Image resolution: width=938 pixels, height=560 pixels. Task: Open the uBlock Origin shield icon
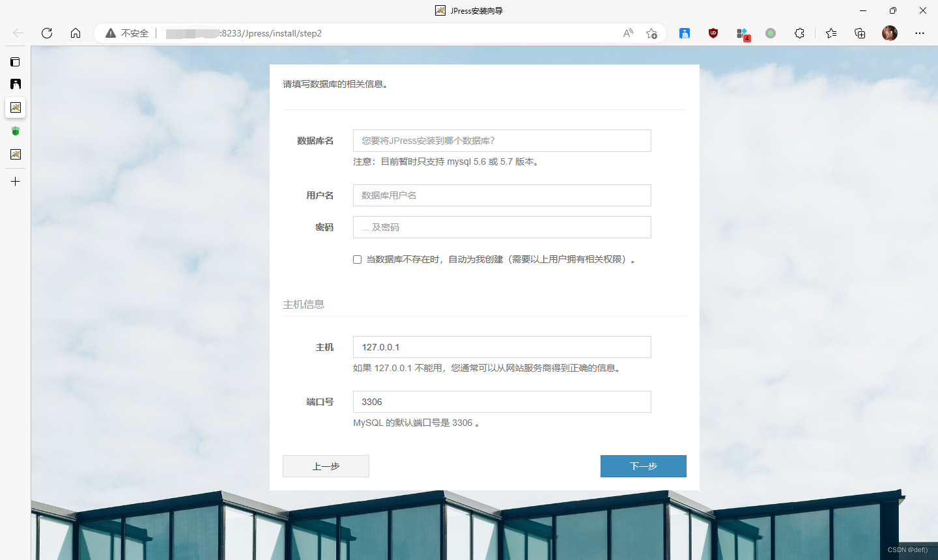713,33
